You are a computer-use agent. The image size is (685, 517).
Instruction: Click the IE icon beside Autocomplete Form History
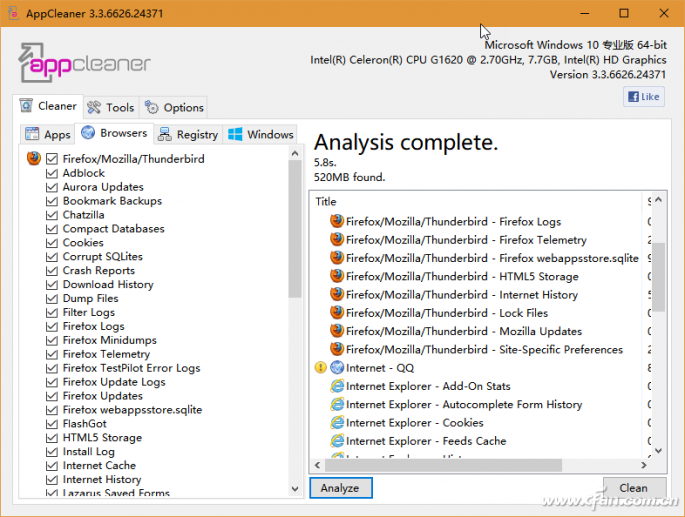coord(337,404)
